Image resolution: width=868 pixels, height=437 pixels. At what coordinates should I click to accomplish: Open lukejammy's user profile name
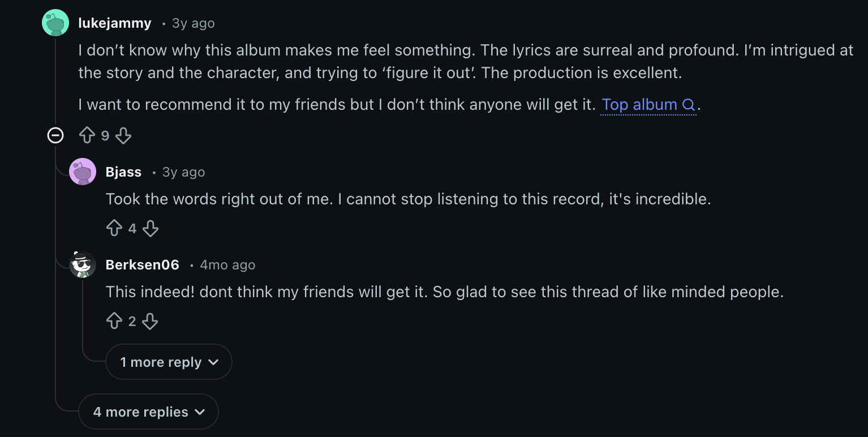pos(115,23)
